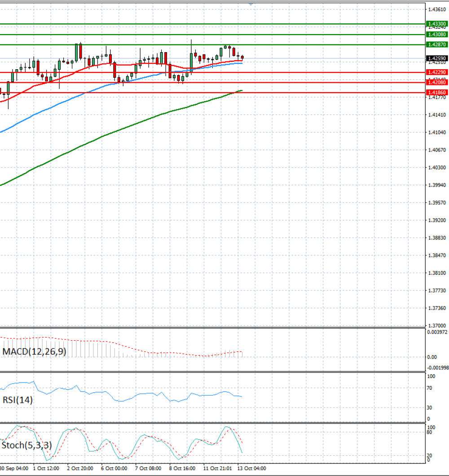Select the green 1.42870 resistance price label
This screenshot has height=476, width=449.
tap(437, 44)
